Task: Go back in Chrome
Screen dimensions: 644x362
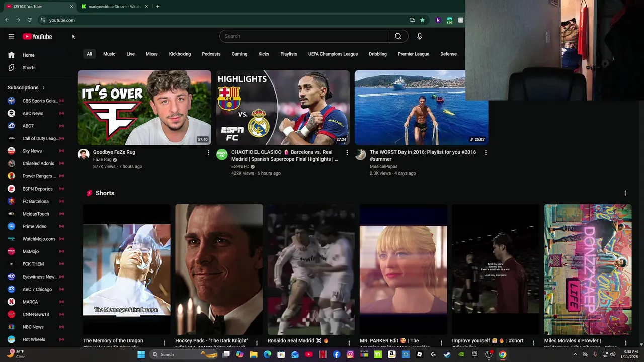Action: pyautogui.click(x=7, y=20)
